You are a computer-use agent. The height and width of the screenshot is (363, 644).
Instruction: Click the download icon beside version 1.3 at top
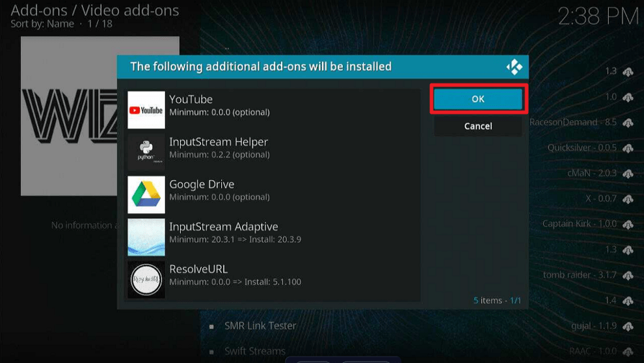628,72
